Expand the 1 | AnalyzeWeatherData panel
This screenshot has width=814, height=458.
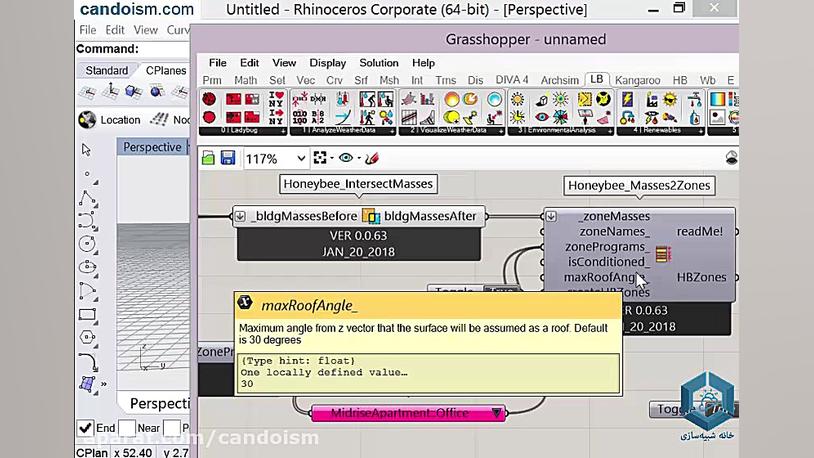click(393, 131)
